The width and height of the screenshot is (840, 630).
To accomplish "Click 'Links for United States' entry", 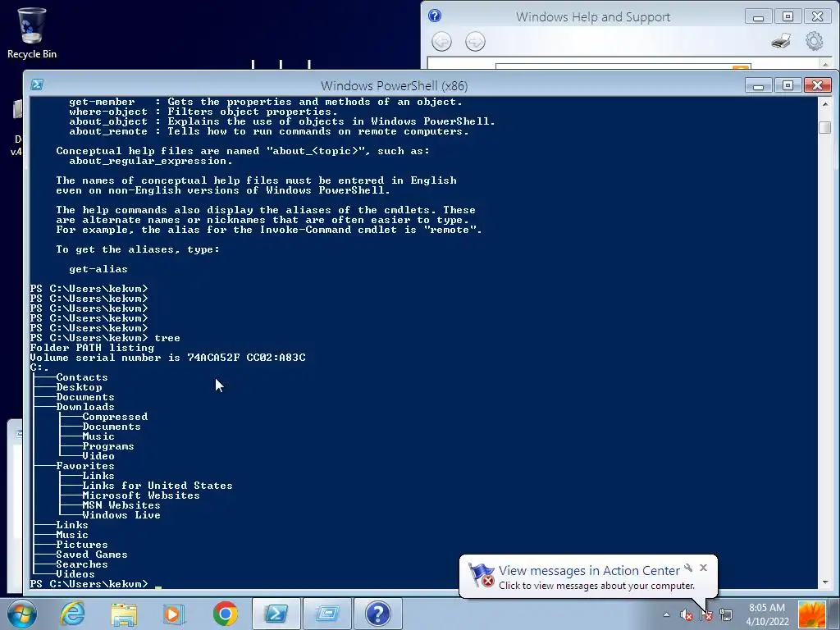I will tap(157, 486).
